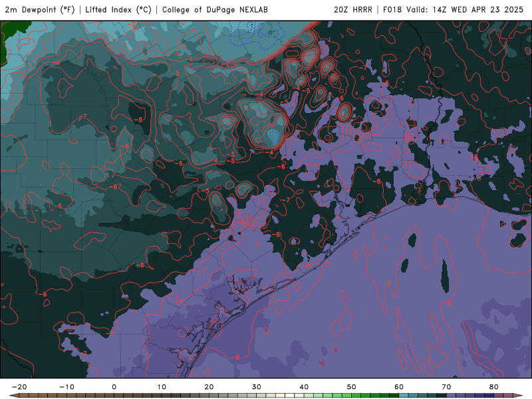Click the white swatch below the 40 label
532x399 pixels.
tap(299, 396)
